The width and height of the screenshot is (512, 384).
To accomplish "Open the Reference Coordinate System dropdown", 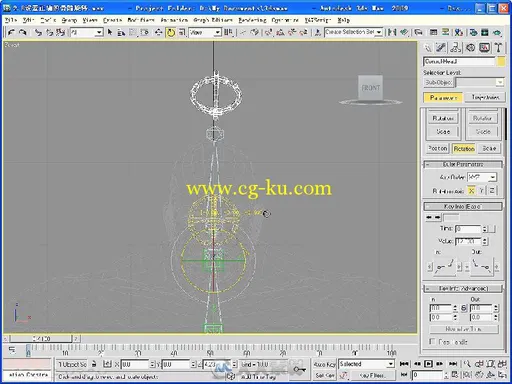I will (205, 32).
